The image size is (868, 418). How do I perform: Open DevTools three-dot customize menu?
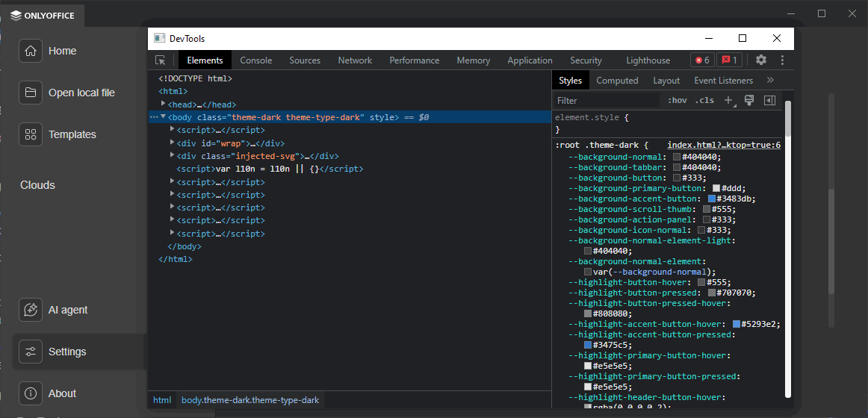782,60
